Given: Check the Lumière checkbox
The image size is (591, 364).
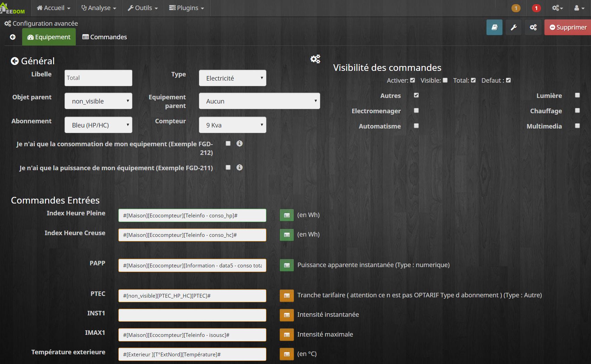Looking at the screenshot, I should pyautogui.click(x=577, y=95).
